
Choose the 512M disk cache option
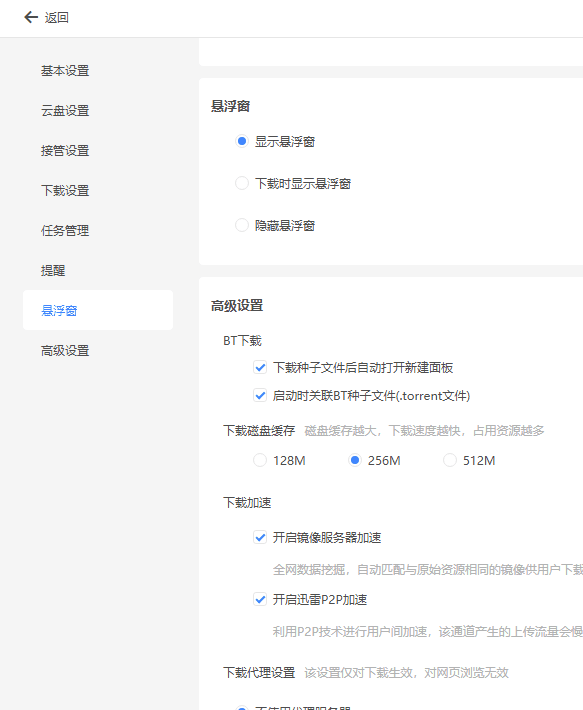coord(450,460)
